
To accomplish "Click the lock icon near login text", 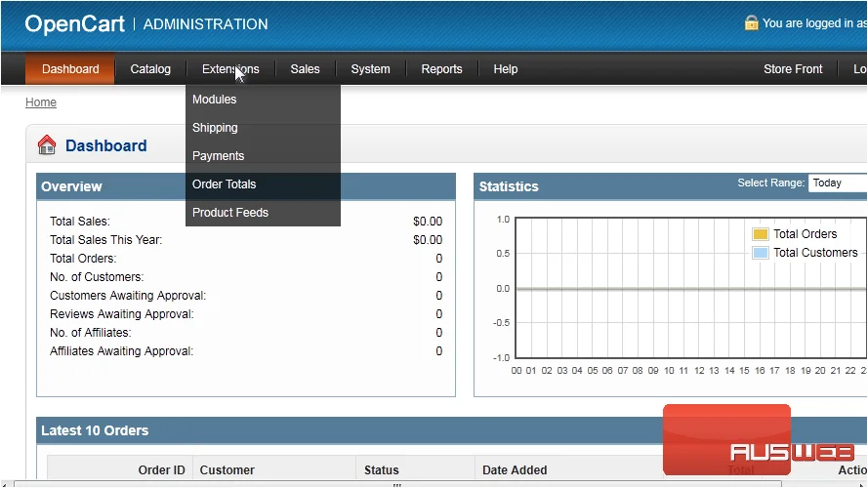I will point(751,23).
